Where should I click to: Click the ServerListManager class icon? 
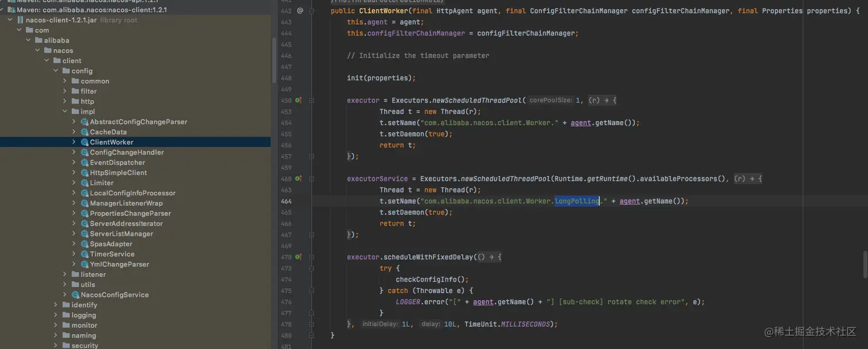pyautogui.click(x=84, y=234)
